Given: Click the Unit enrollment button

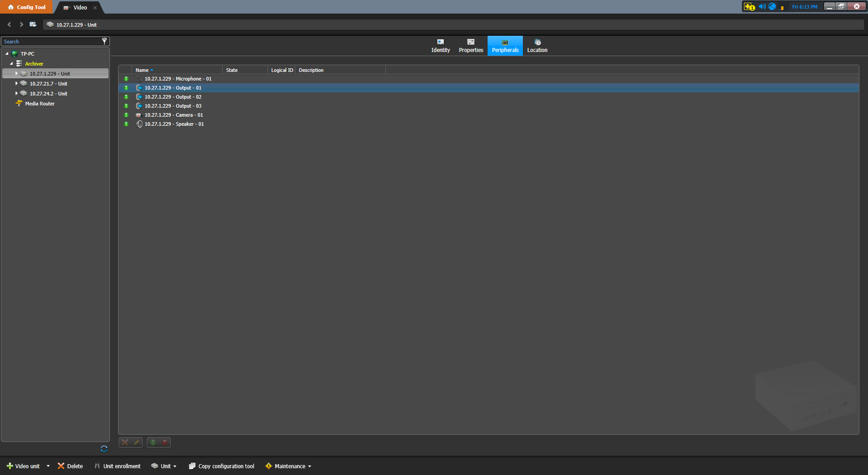Looking at the screenshot, I should tap(118, 466).
